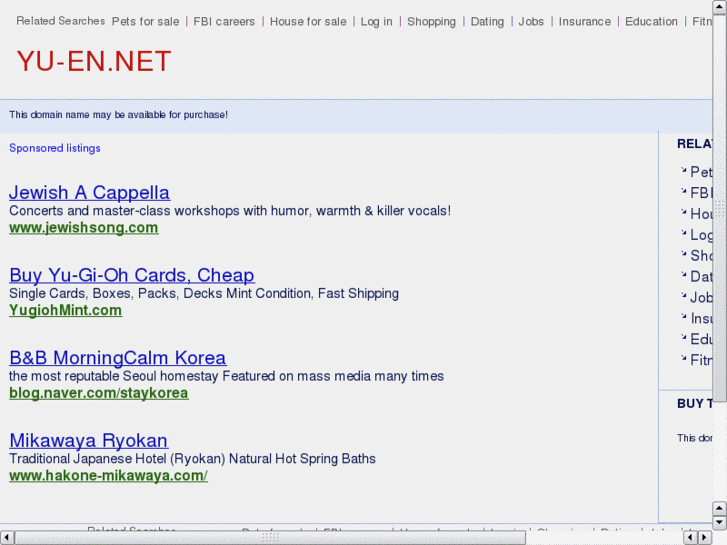Open 'House for sale' top link

(x=308, y=22)
